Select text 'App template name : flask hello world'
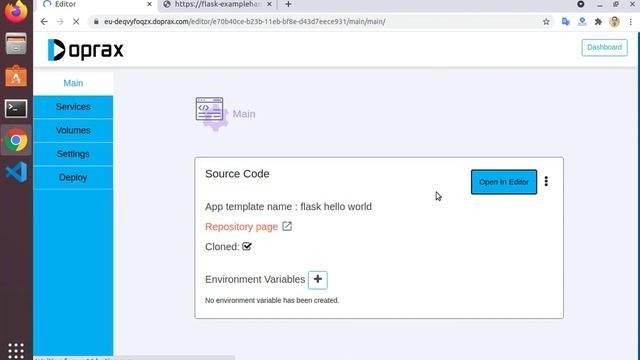The image size is (640, 360). (x=288, y=207)
